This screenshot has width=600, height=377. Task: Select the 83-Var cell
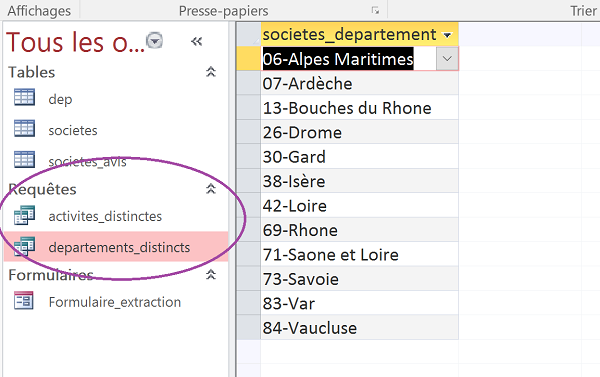click(x=359, y=304)
